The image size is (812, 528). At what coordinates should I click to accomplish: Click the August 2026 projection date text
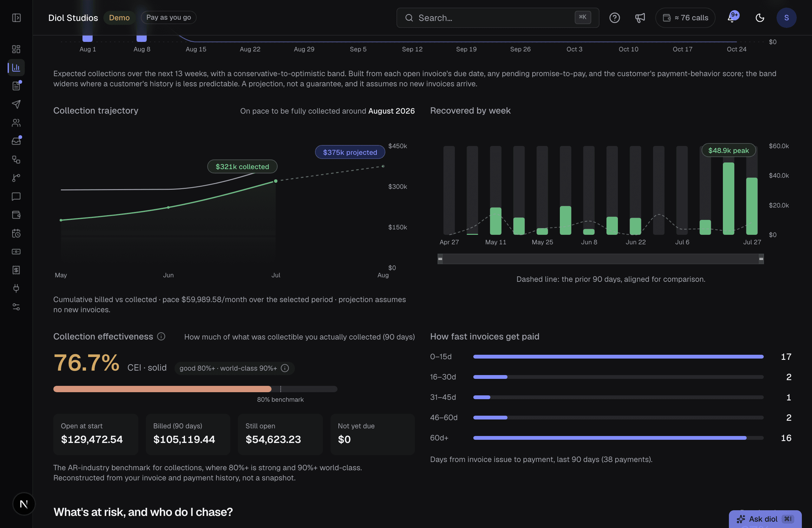391,111
